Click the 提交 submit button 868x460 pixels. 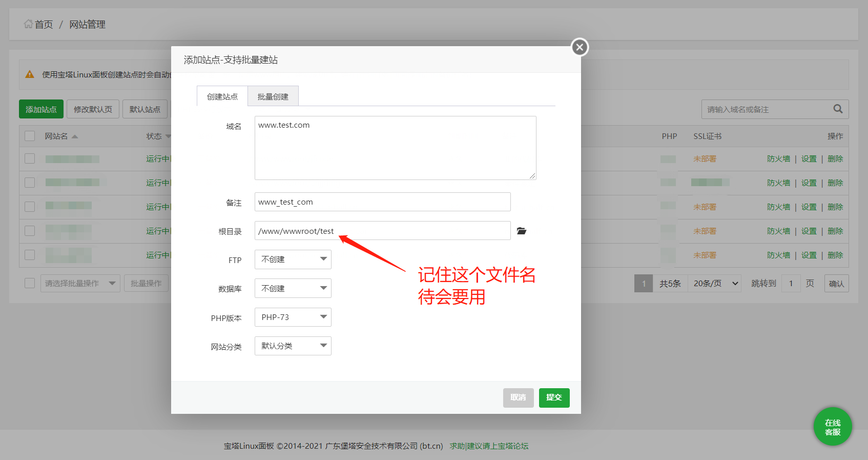click(x=554, y=397)
